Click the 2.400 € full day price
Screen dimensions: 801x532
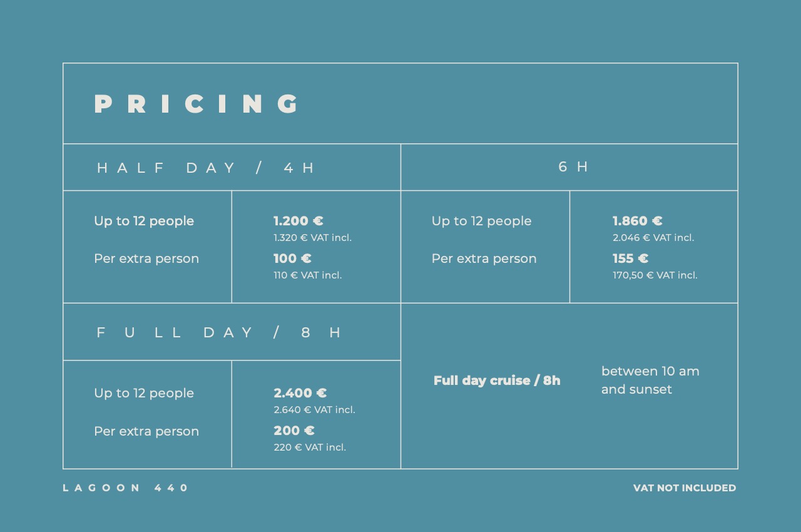pyautogui.click(x=300, y=393)
